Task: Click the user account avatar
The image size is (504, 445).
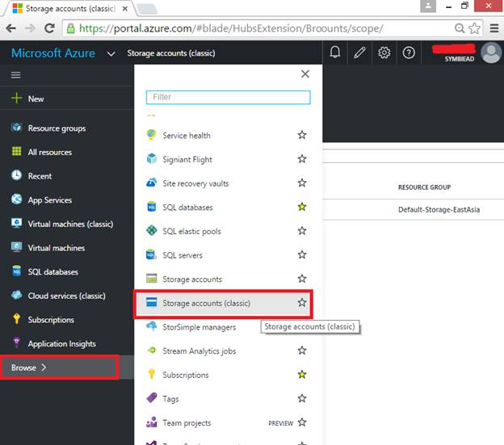Action: tap(491, 52)
